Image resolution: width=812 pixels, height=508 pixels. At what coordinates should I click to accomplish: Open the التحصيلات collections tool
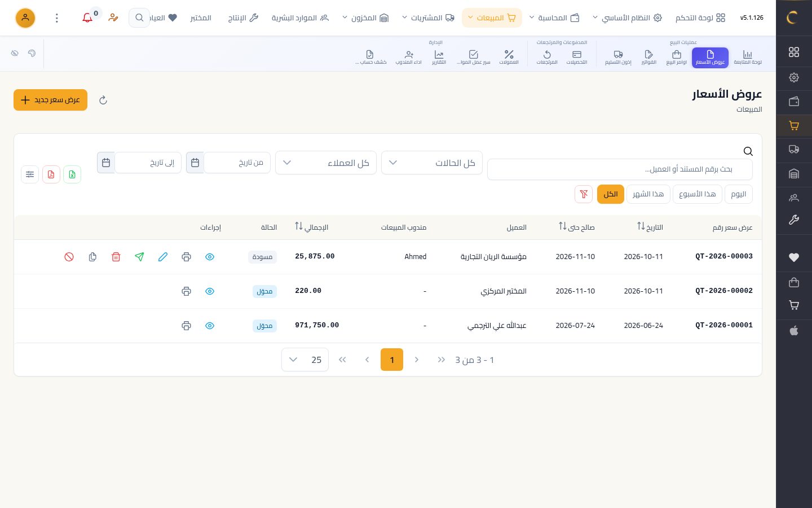(576, 58)
